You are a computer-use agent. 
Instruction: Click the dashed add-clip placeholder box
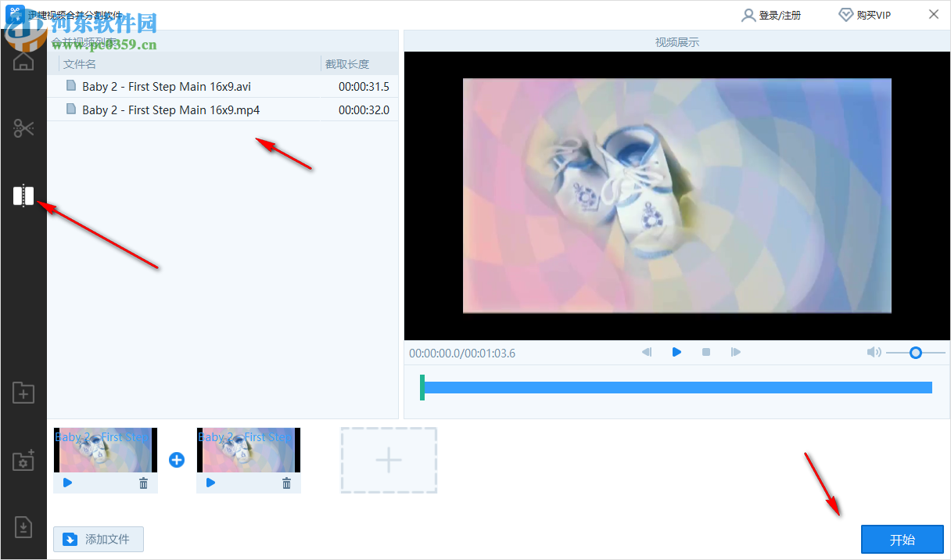click(x=389, y=460)
